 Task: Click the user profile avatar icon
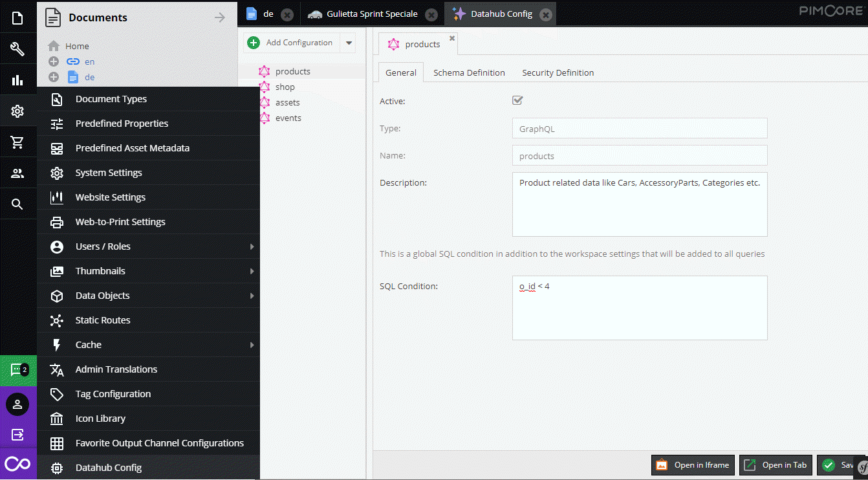tap(17, 404)
